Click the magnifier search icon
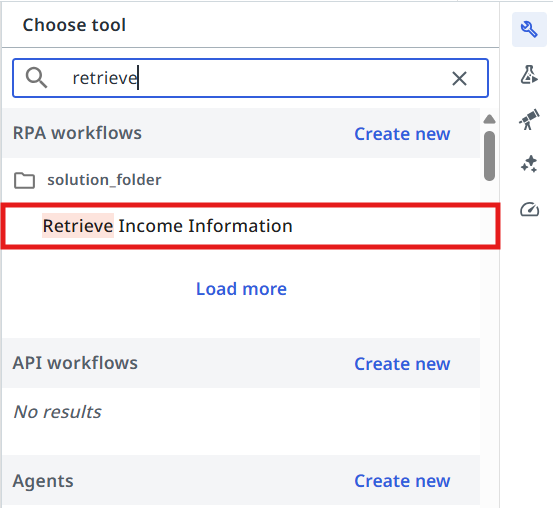This screenshot has height=508, width=553. pyautogui.click(x=36, y=78)
